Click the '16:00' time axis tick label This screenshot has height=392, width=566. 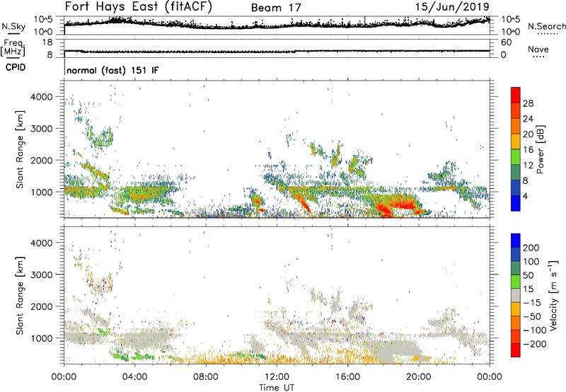(347, 377)
